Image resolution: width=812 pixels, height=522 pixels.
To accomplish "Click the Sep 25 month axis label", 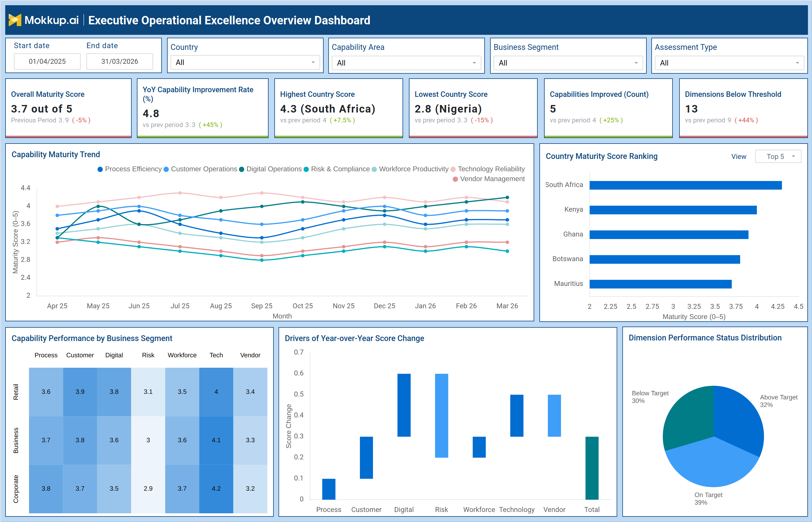I will (x=262, y=306).
